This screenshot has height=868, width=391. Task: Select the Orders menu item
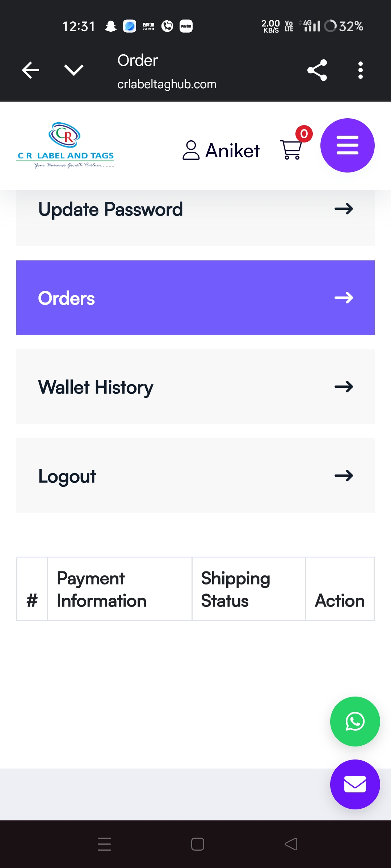click(x=67, y=298)
